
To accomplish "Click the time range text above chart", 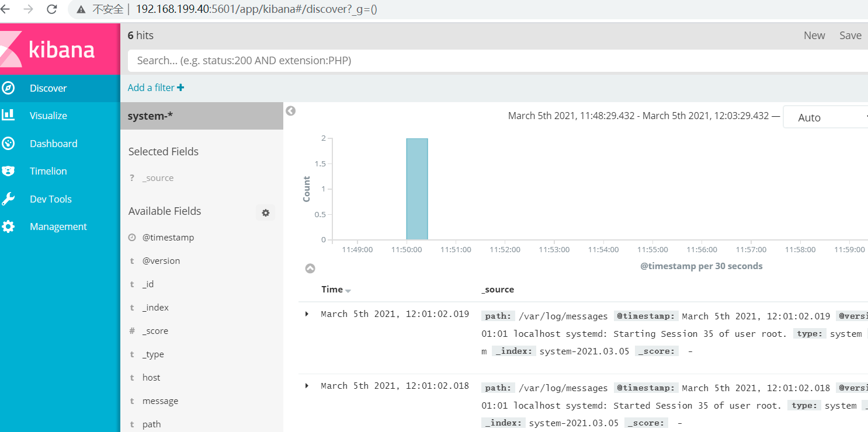I will 638,116.
